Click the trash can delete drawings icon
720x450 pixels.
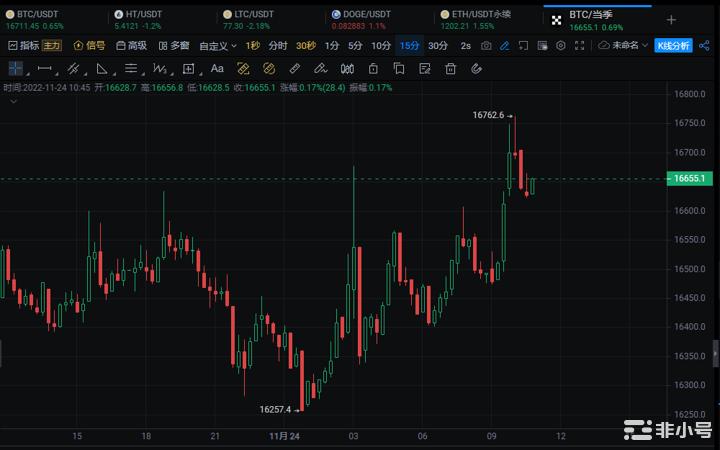point(450,68)
